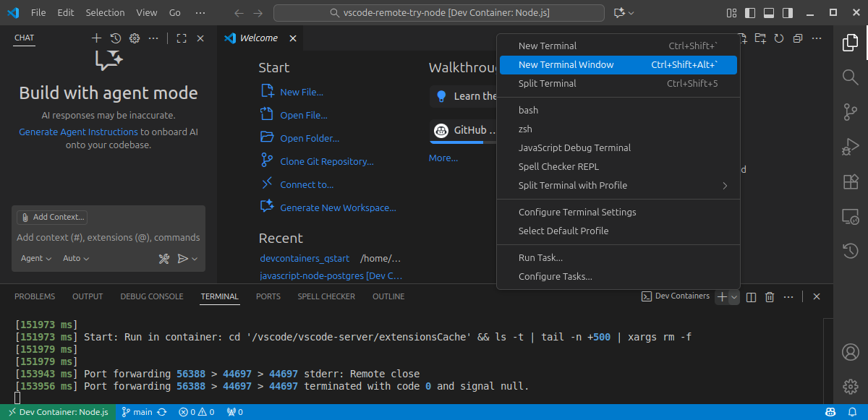Maximize the chat panel
This screenshot has height=420, width=868.
click(182, 38)
